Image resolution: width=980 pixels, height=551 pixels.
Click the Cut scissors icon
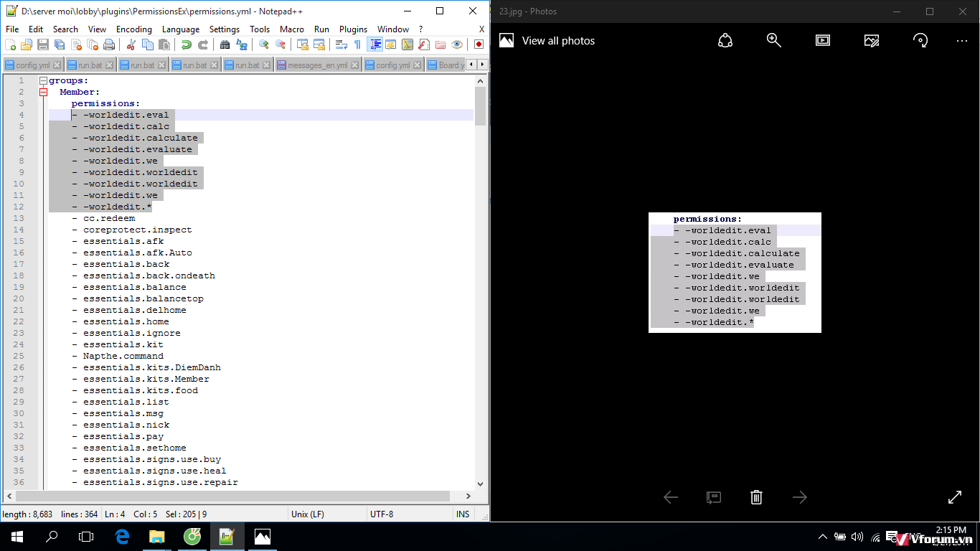pyautogui.click(x=131, y=44)
